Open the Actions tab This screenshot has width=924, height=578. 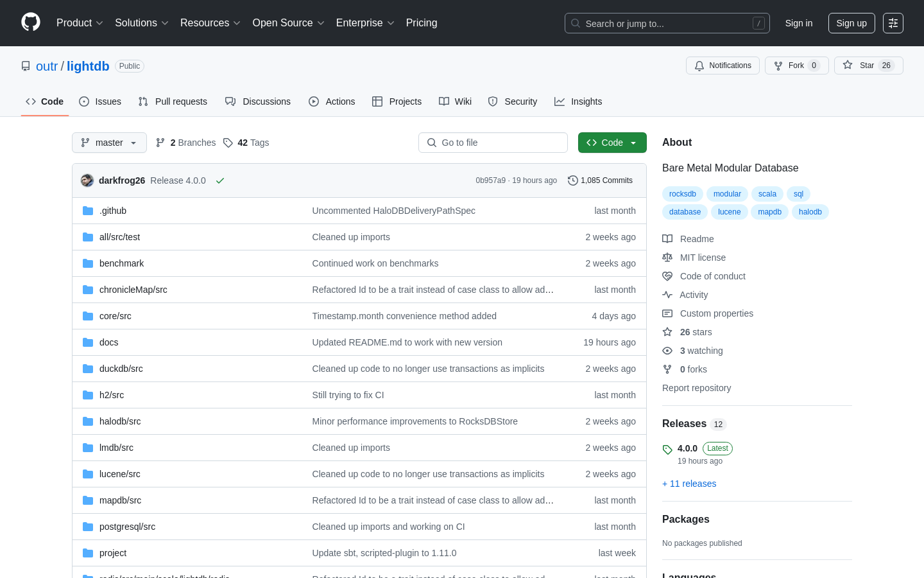pyautogui.click(x=332, y=101)
